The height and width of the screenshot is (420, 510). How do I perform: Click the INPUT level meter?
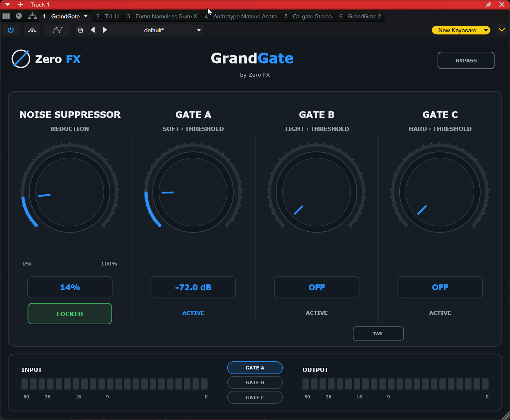[x=115, y=384]
